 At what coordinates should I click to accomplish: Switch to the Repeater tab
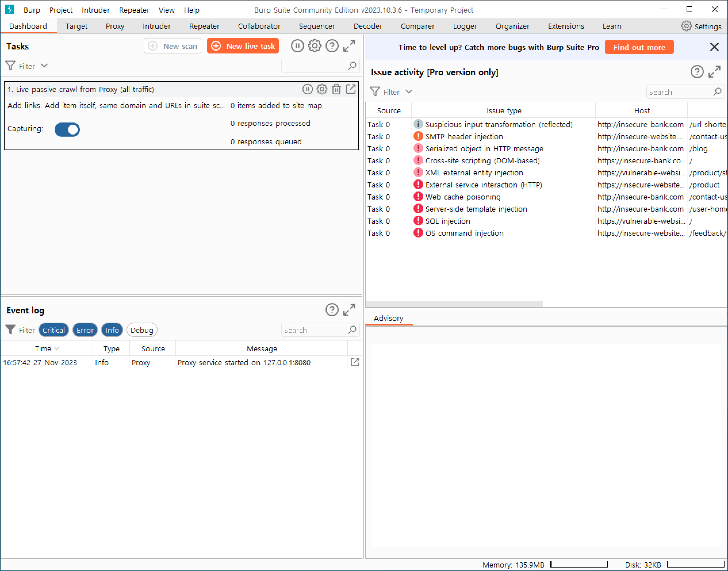point(204,26)
